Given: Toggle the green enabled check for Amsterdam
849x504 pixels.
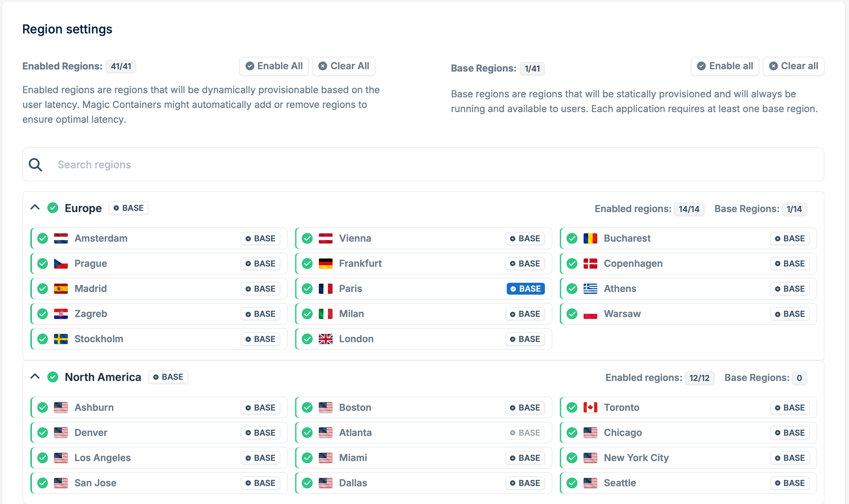Looking at the screenshot, I should point(43,238).
